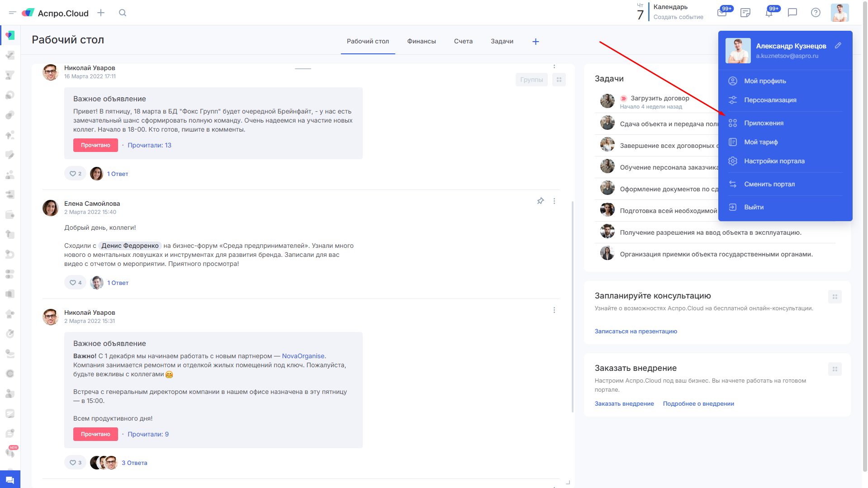Click the Аспро.Cloud logo
This screenshot has height=488, width=868.
point(55,13)
